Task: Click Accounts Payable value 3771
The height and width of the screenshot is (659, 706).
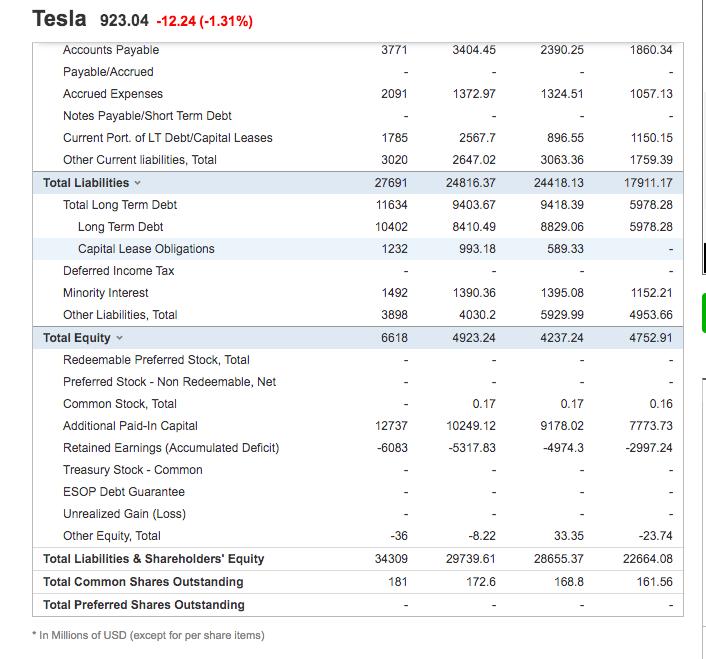Action: [394, 50]
